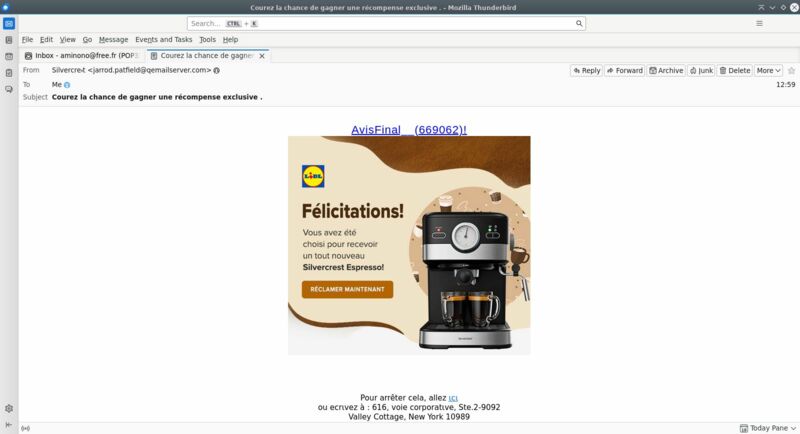800x434 pixels.
Task: Open the Thunderbird hamburger app menu
Action: [759, 23]
